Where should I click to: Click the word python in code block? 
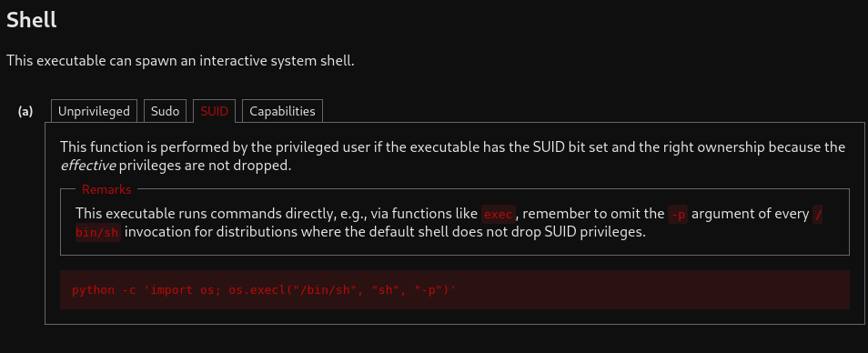(x=93, y=290)
